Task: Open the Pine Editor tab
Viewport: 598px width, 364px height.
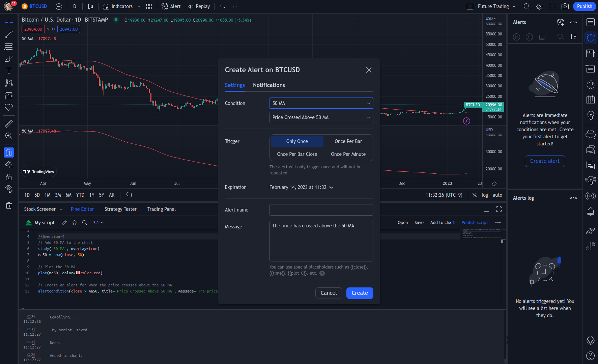Action: tap(82, 209)
